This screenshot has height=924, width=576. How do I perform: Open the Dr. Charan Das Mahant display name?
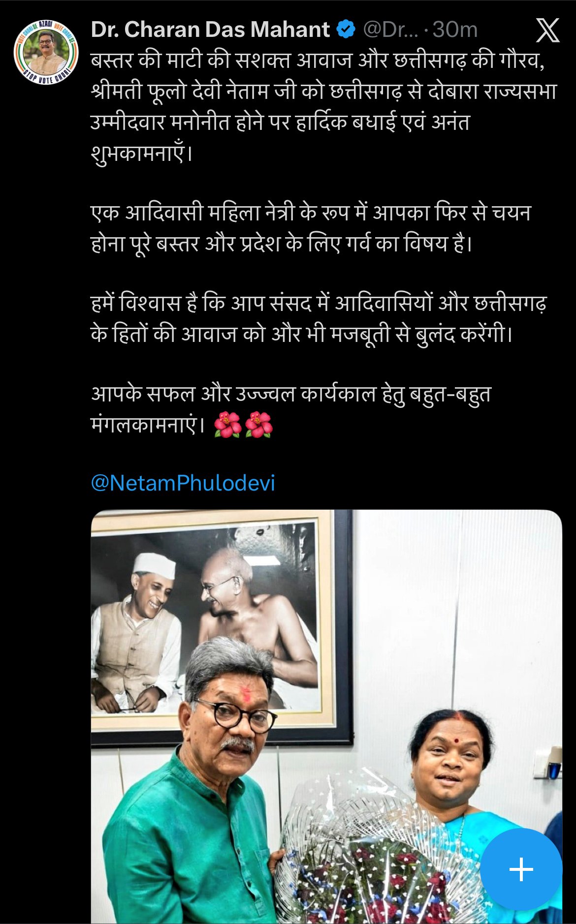point(210,30)
